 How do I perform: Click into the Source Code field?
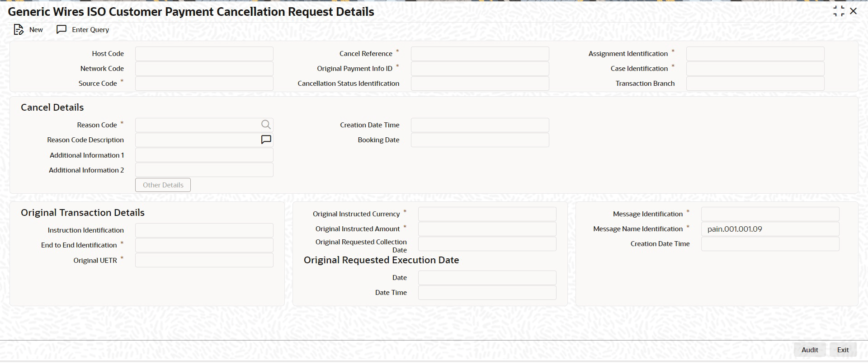point(204,84)
